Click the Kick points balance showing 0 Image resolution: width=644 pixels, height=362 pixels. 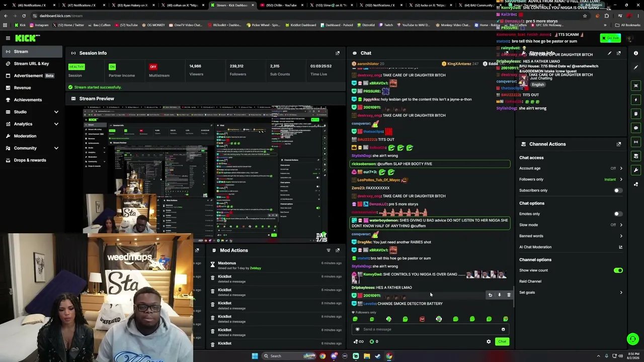point(374,342)
